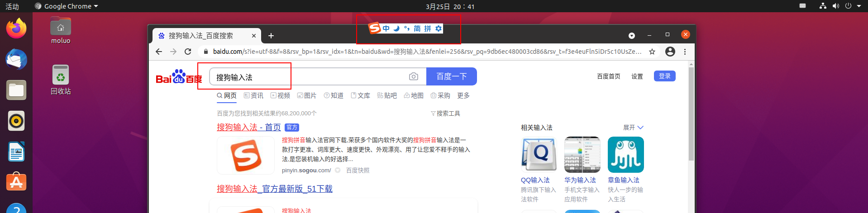Switch to the 视频 tab
Viewport: 868px width, 213px height.
[x=280, y=95]
